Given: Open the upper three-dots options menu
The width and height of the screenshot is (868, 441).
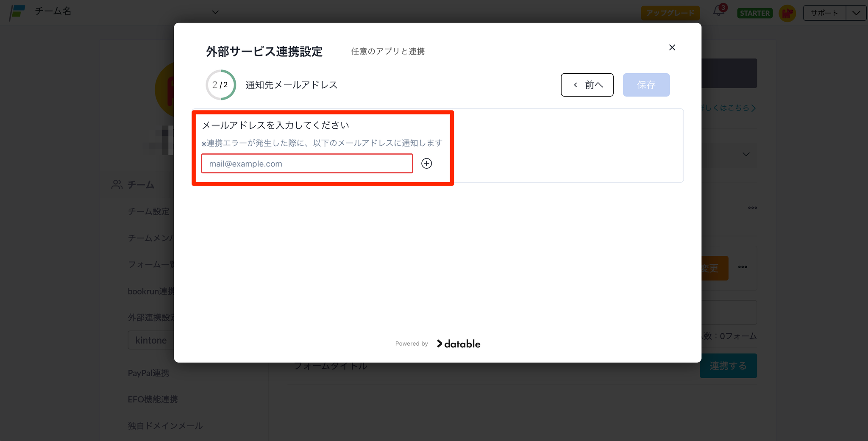Looking at the screenshot, I should point(752,208).
